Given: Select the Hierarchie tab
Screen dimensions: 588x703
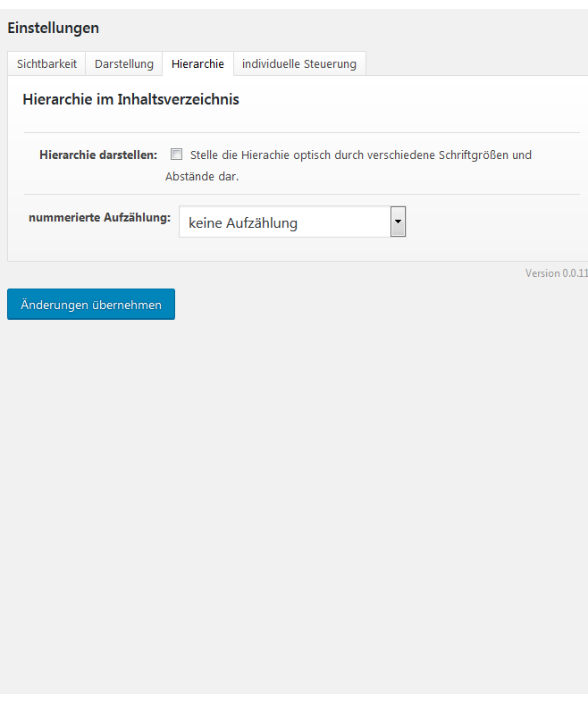Looking at the screenshot, I should coord(197,63).
